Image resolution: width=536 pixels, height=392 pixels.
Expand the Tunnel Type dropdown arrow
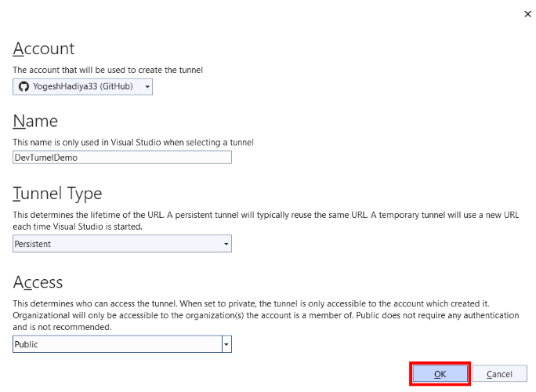226,244
